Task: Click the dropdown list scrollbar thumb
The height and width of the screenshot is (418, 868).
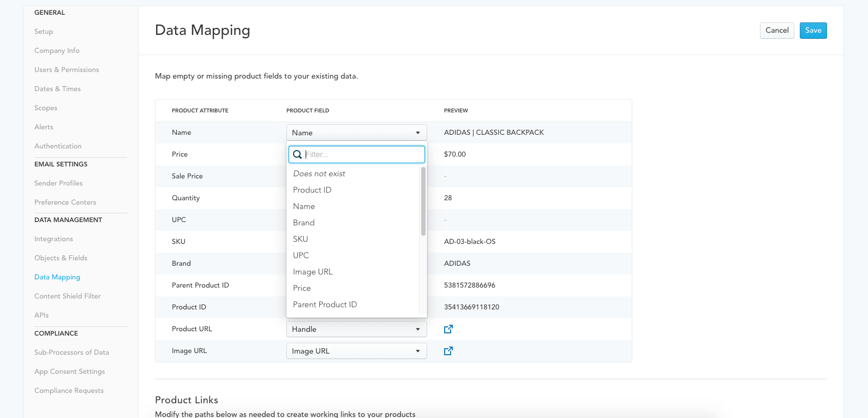Action: [x=423, y=201]
